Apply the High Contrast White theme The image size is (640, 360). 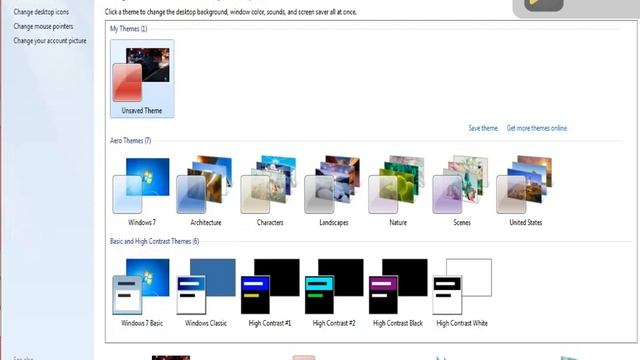[x=462, y=292]
